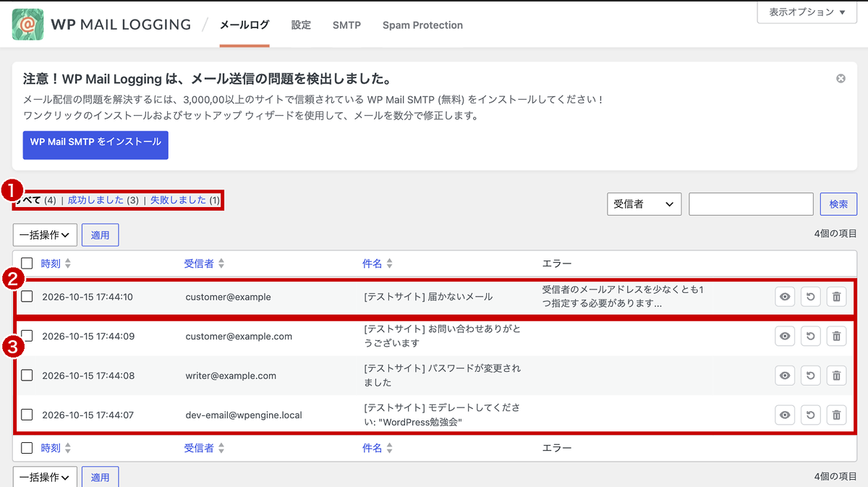Click footer 受信者 column link
868x487 pixels.
(x=199, y=449)
